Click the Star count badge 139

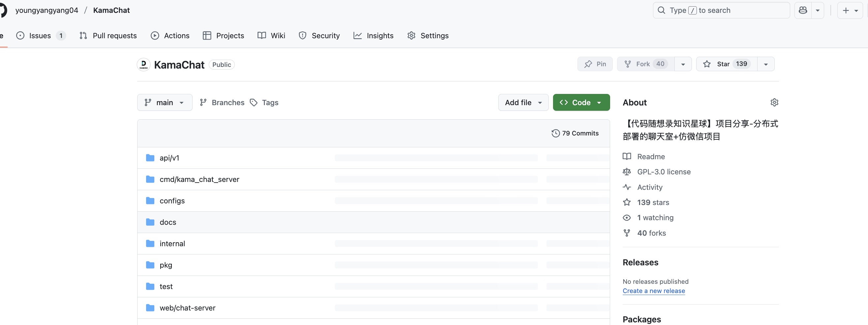pyautogui.click(x=741, y=64)
